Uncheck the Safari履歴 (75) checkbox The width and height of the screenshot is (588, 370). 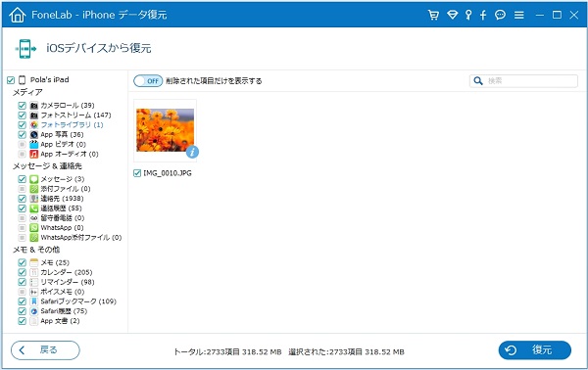coord(22,311)
